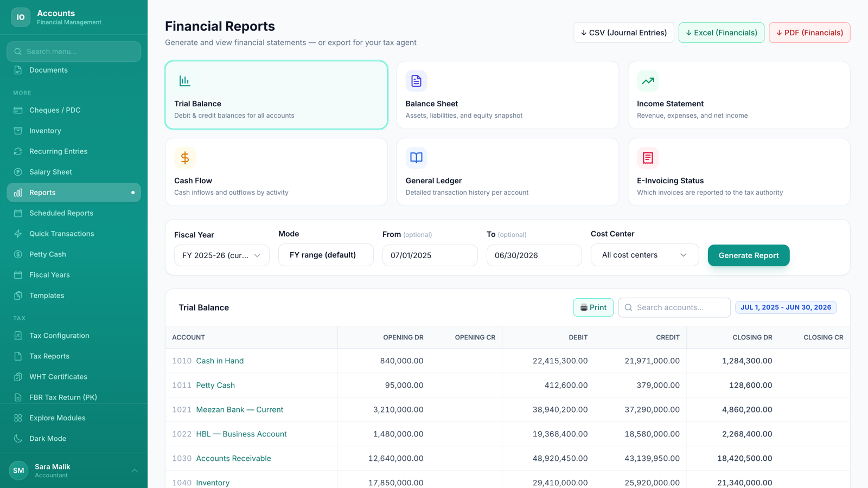Image resolution: width=868 pixels, height=488 pixels.
Task: Click the SM user avatar
Action: tap(18, 471)
